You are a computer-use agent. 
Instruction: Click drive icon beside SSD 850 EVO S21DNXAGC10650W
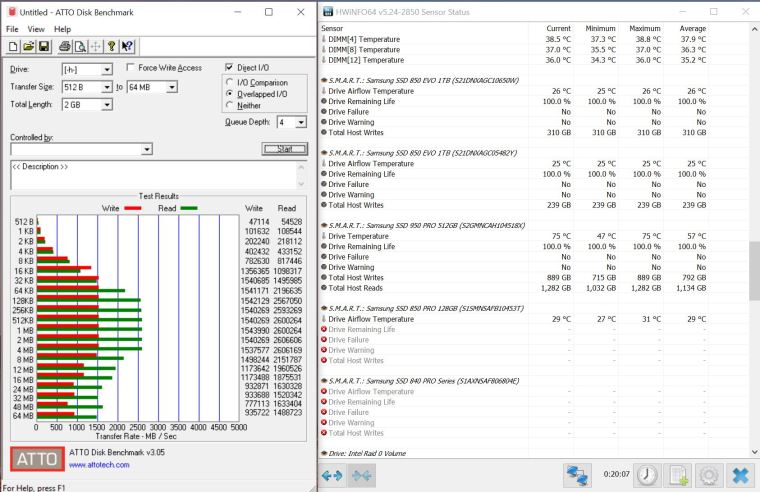[324, 80]
